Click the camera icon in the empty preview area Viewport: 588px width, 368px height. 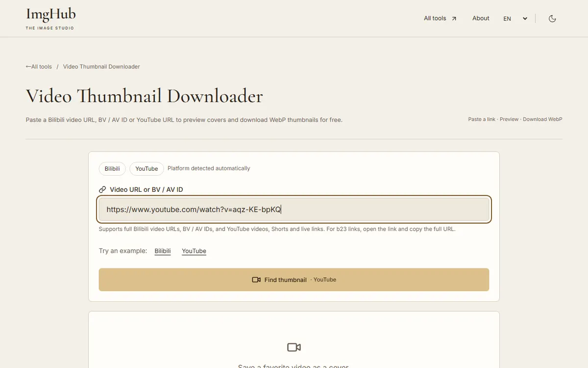coord(294,347)
